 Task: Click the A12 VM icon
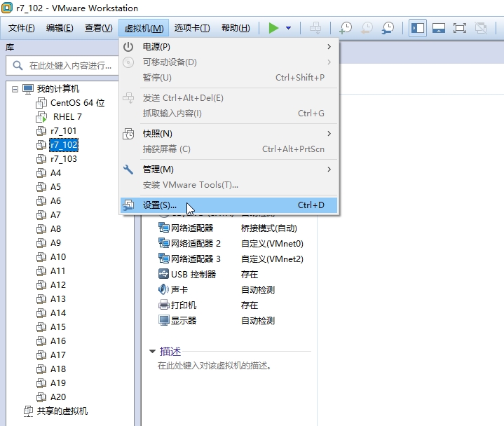(41, 285)
